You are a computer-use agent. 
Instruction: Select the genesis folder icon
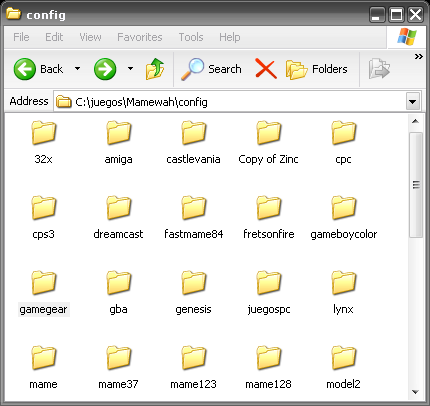point(194,283)
